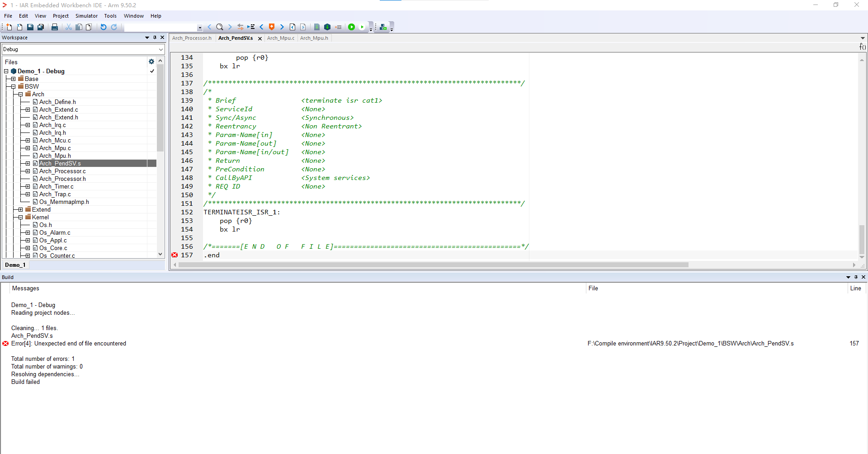Click the Copy toolbar icon

coord(79,27)
